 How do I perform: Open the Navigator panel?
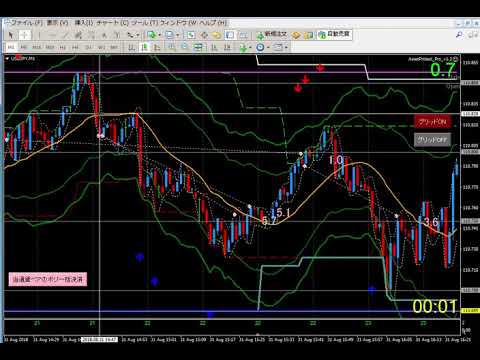217,35
